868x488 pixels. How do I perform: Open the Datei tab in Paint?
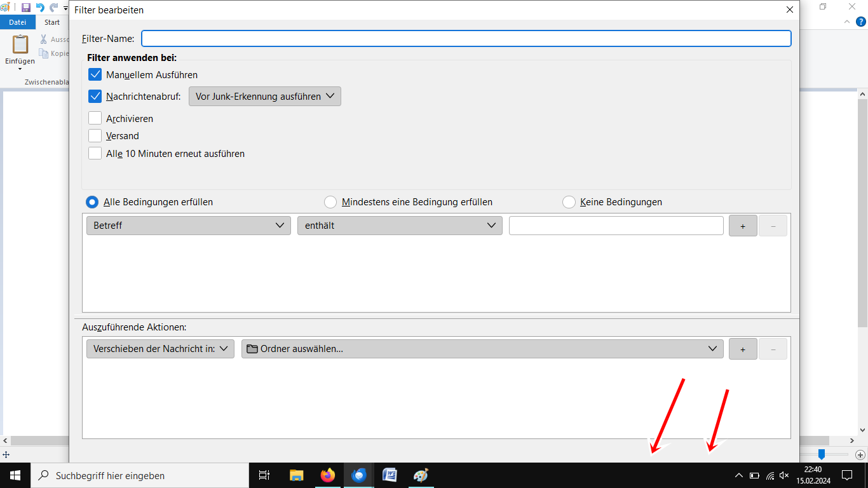pos(18,22)
